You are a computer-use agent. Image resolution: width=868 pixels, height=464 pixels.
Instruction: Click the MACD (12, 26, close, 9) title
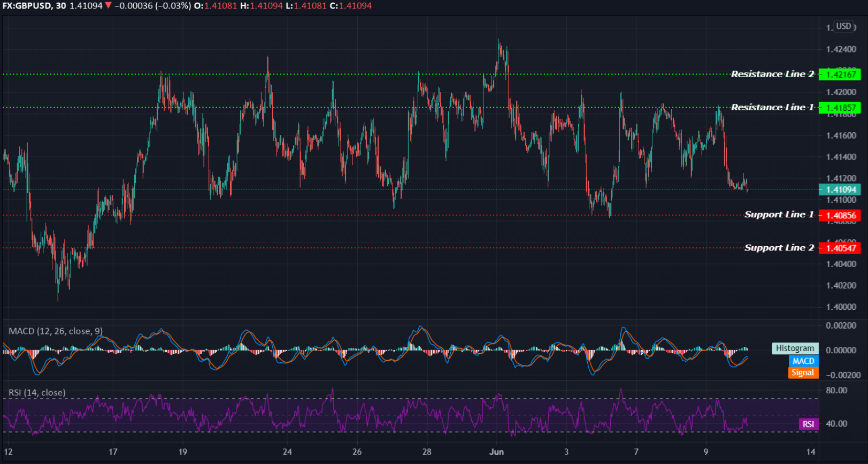tap(56, 331)
